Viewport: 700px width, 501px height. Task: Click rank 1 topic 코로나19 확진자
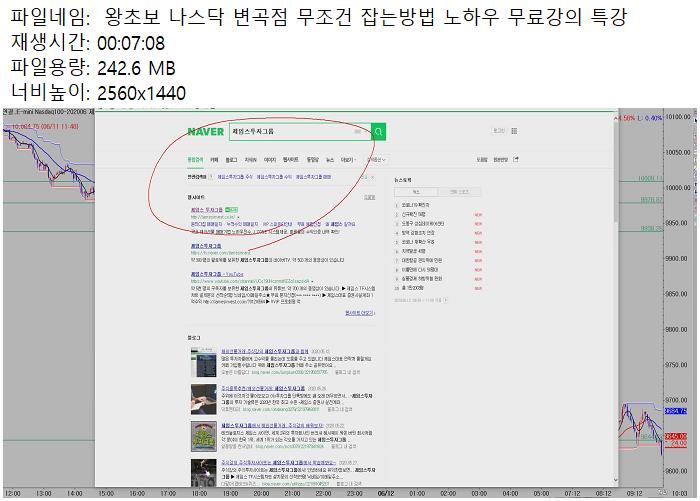pos(415,205)
